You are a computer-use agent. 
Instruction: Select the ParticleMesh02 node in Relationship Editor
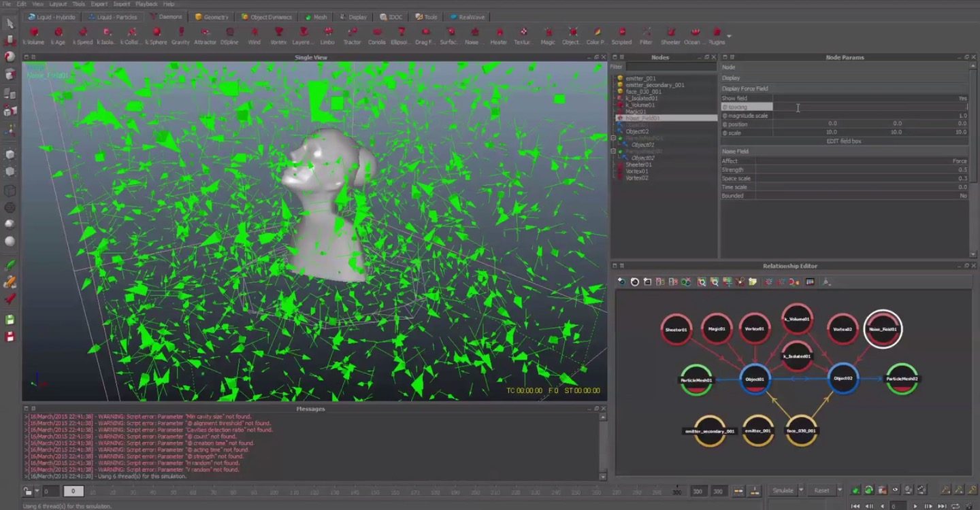pyautogui.click(x=902, y=379)
